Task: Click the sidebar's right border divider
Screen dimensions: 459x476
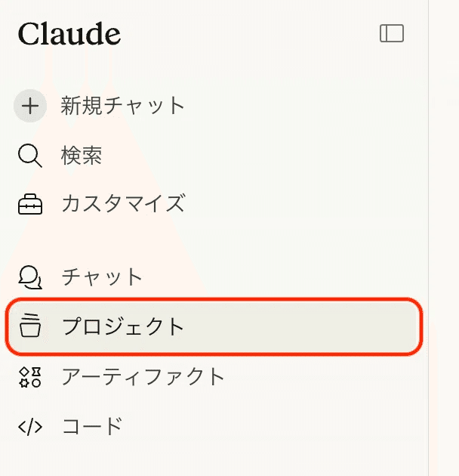Action: click(x=428, y=227)
